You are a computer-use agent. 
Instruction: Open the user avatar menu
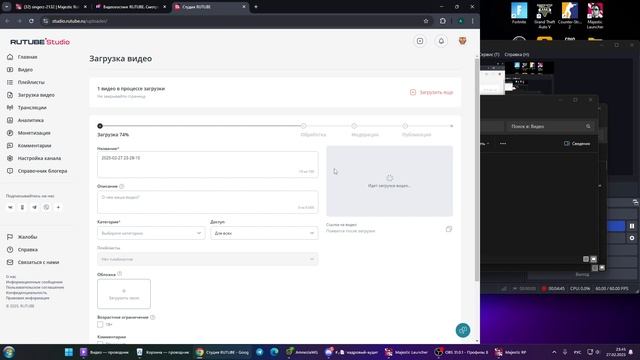462,41
